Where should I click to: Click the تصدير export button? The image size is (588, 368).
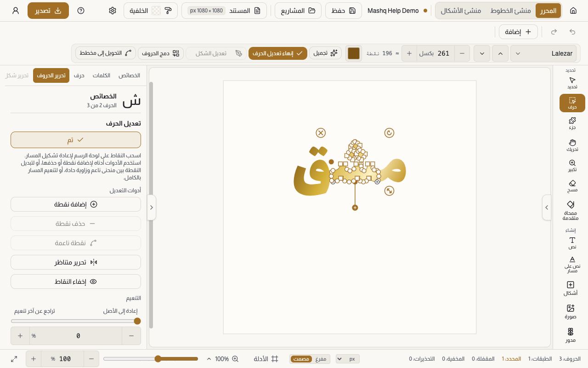pyautogui.click(x=48, y=11)
